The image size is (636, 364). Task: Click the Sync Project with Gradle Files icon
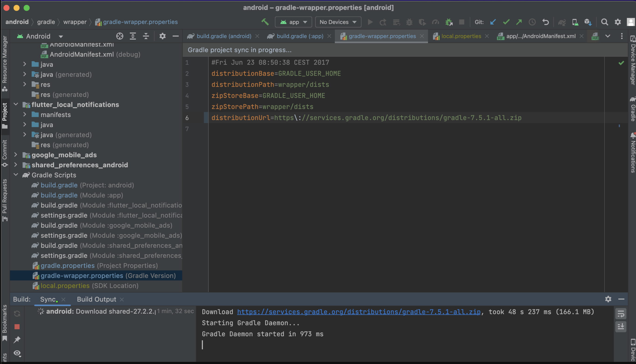[x=562, y=22]
